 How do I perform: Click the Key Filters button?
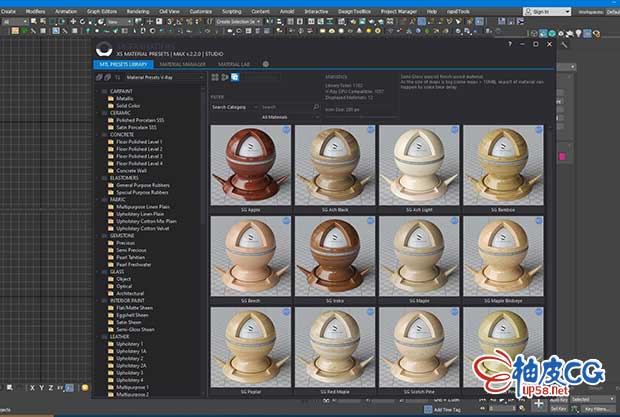tap(596, 409)
